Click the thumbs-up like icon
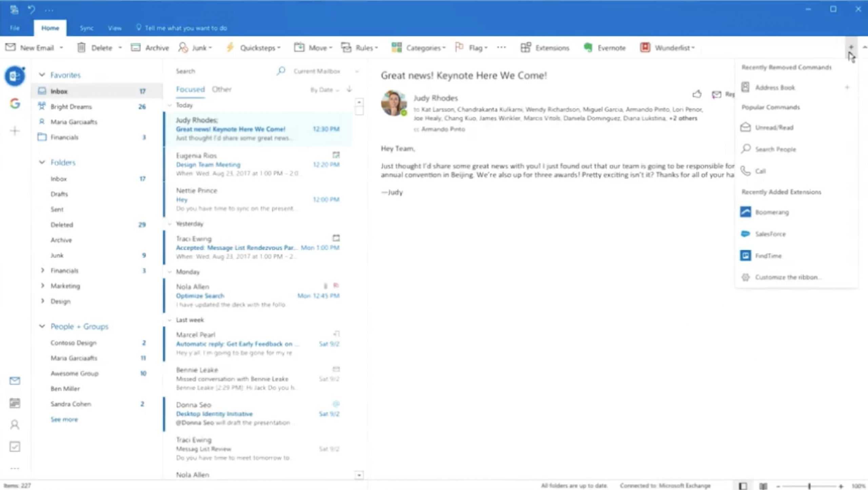Screen dimensions: 868x490 point(697,94)
